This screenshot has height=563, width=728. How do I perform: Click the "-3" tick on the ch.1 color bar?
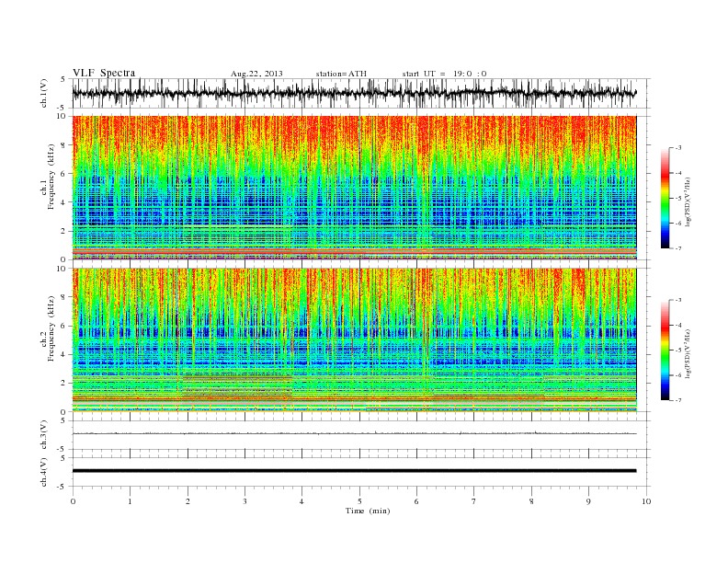tap(678, 148)
